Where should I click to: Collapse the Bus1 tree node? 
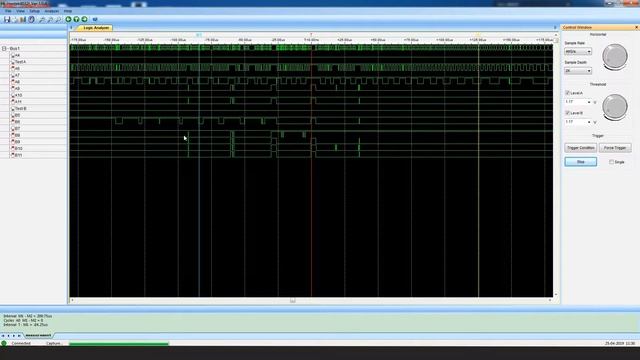click(4, 48)
